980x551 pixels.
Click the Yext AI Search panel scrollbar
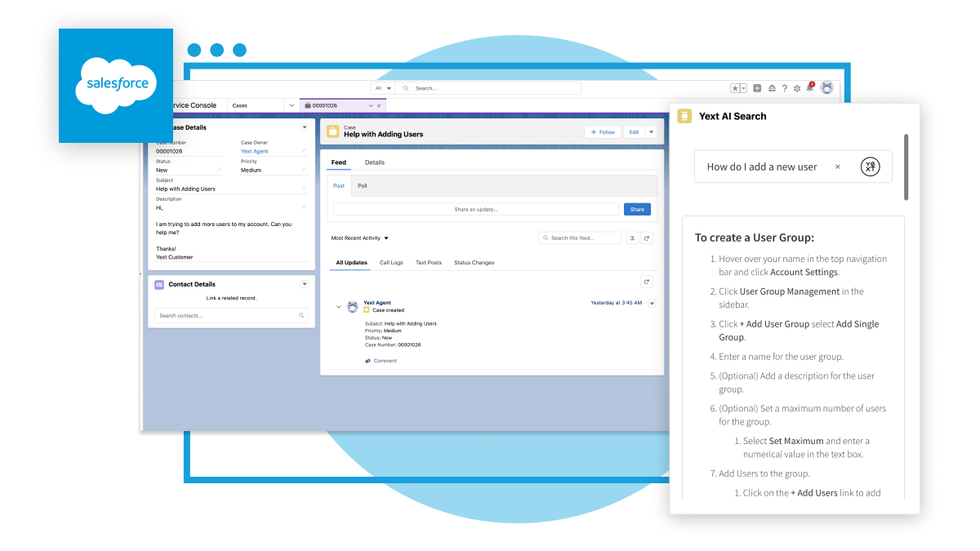[906, 167]
